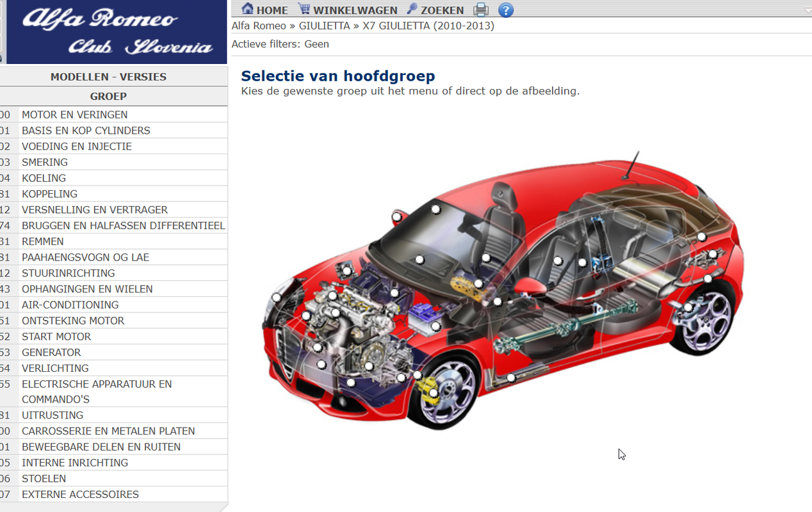812x512 pixels.
Task: Click X7 GIULIETTA (2010-2013) breadcrumb
Action: tap(428, 26)
